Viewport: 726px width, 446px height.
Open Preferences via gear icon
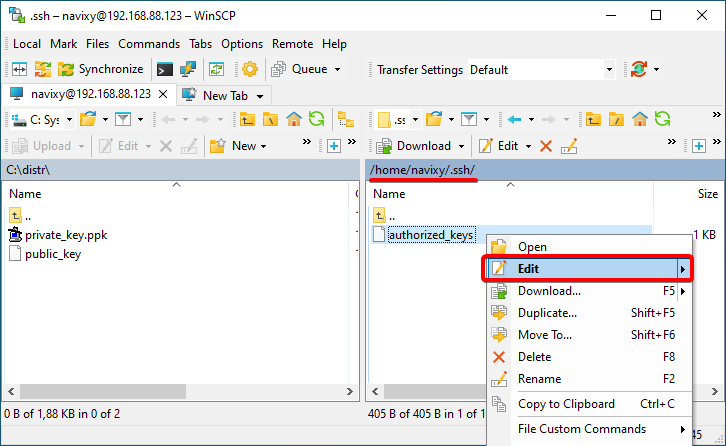pos(250,69)
